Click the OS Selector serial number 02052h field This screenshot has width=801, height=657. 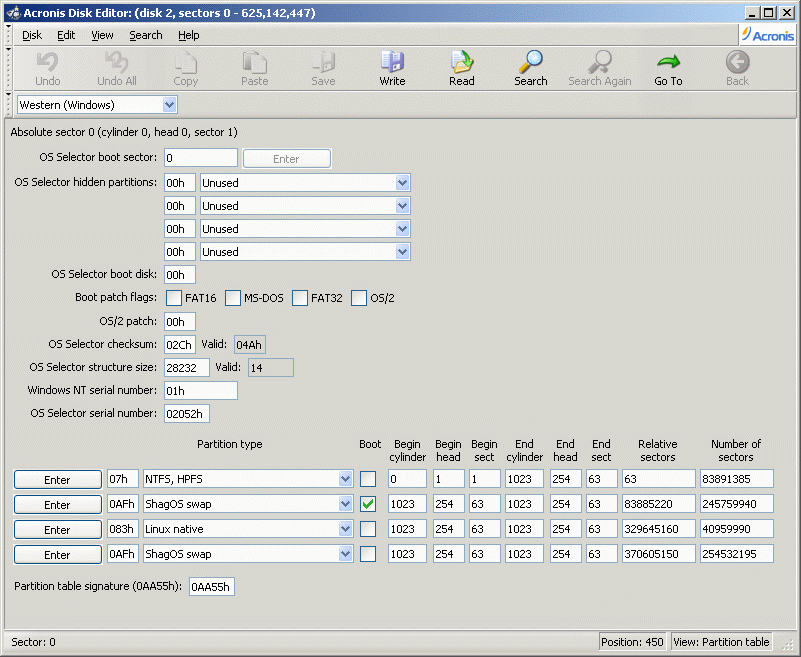pyautogui.click(x=187, y=413)
